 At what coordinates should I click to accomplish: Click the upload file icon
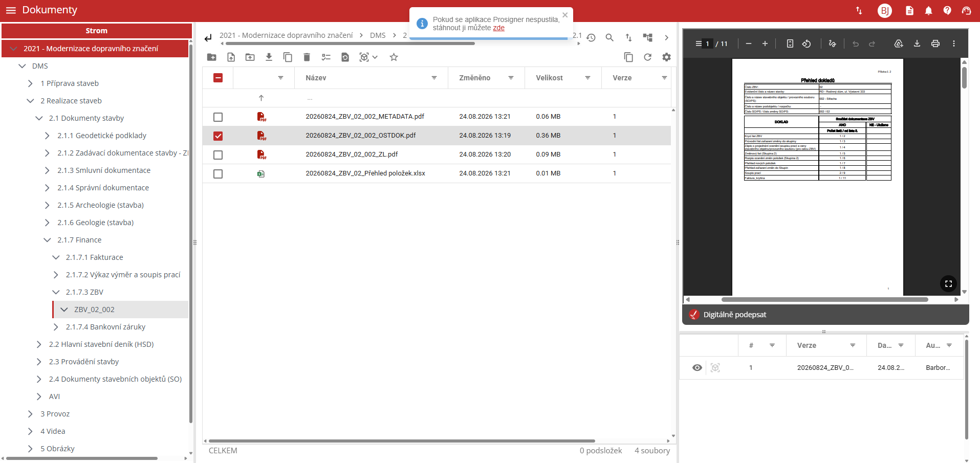click(x=231, y=57)
